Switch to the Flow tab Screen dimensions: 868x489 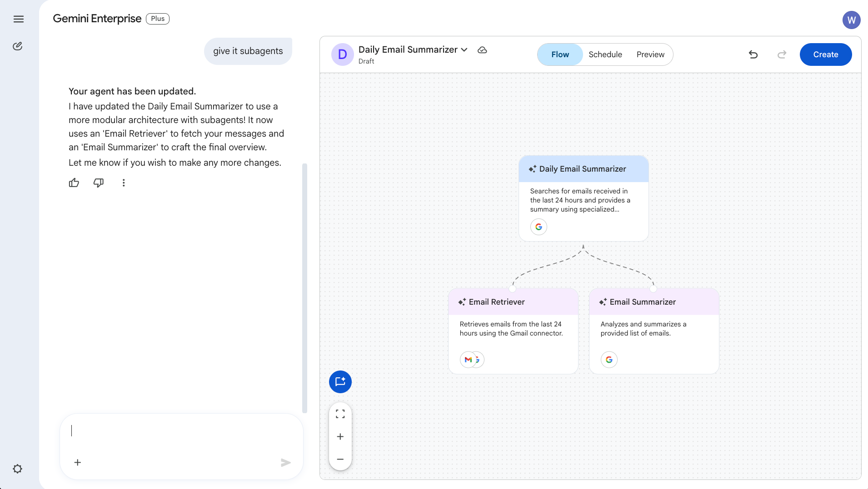click(x=560, y=54)
